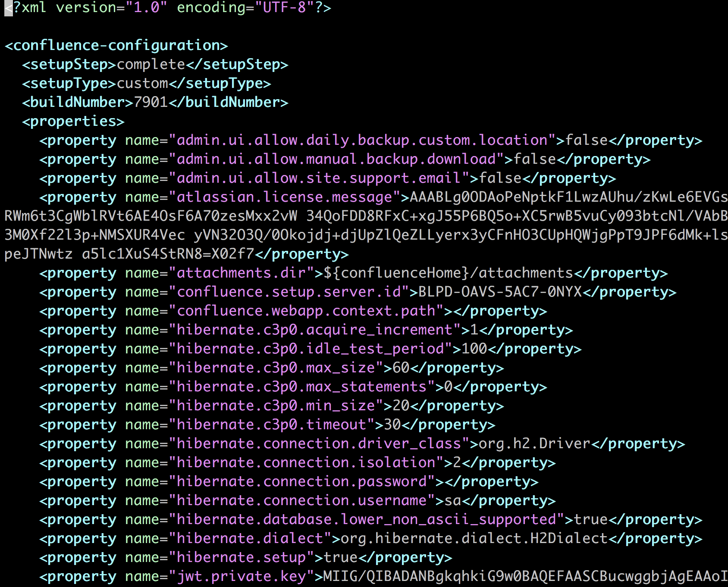Click the jwt.private.key property name
The width and height of the screenshot is (728, 587).
coord(241,576)
